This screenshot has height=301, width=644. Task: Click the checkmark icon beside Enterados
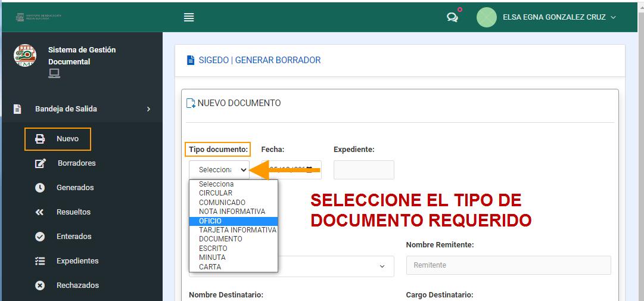click(x=40, y=237)
